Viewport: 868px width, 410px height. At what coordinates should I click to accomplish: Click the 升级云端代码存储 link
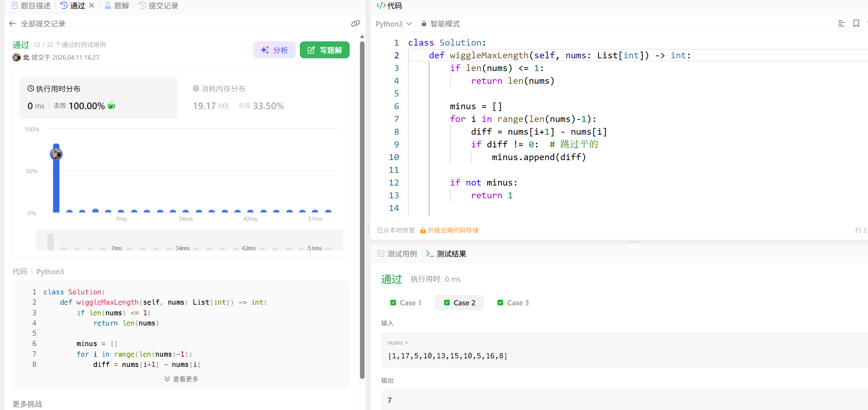pos(452,230)
